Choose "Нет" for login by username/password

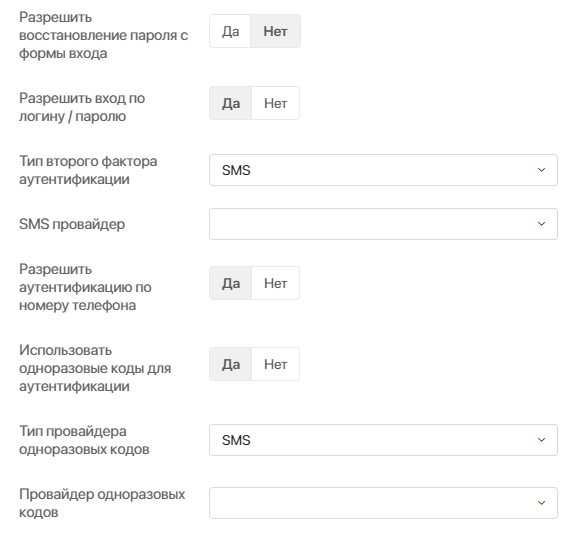(x=275, y=103)
